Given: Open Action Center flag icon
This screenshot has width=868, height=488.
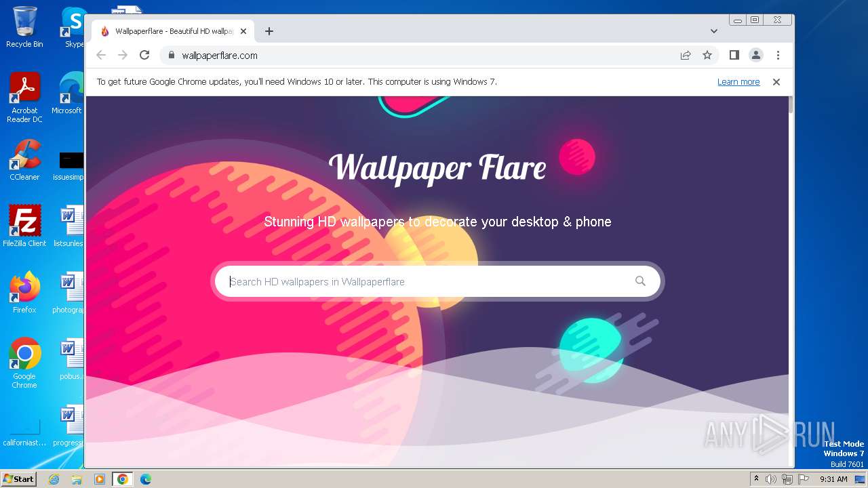Looking at the screenshot, I should point(803,479).
